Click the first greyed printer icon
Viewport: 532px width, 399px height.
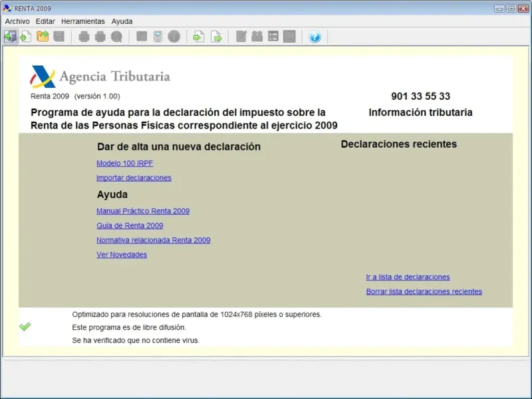[x=84, y=37]
